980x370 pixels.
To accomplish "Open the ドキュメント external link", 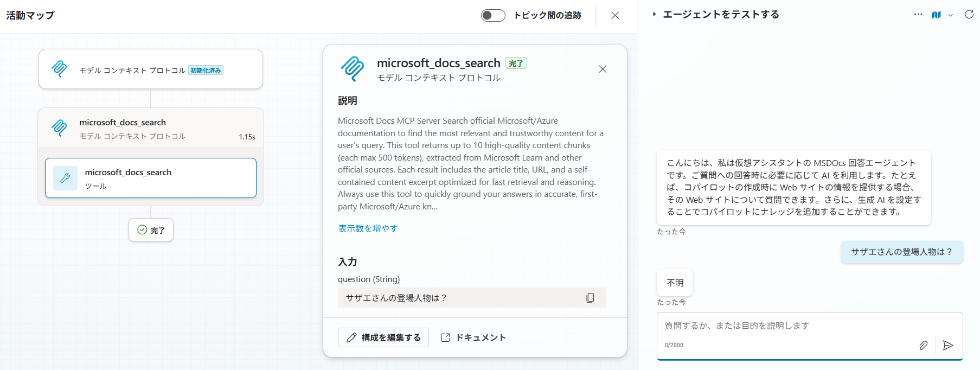I will tap(473, 337).
